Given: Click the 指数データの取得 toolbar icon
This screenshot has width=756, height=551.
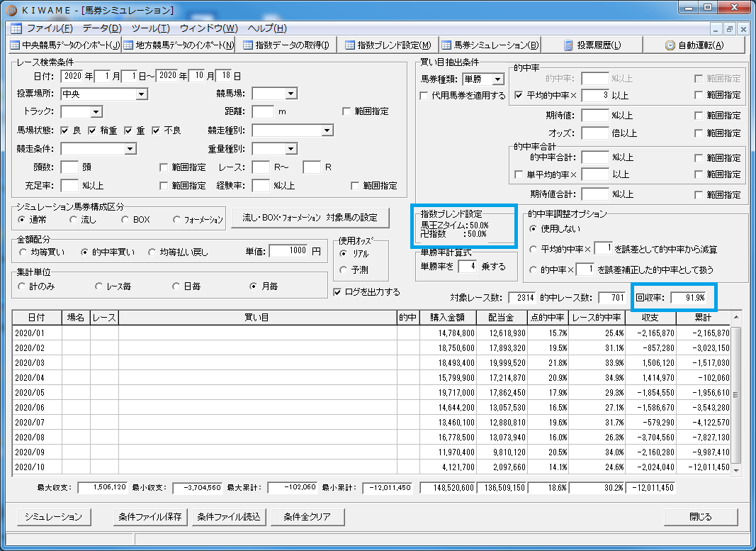Looking at the screenshot, I should pyautogui.click(x=248, y=45).
